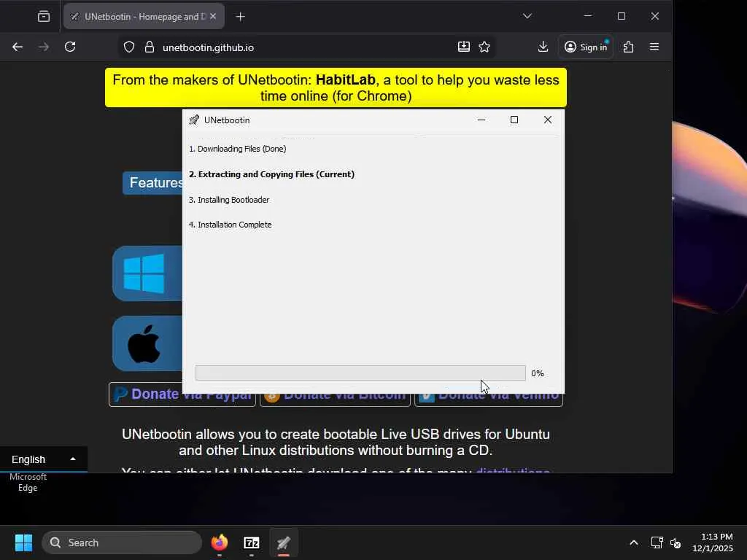Open the browser downloads panel
Image resolution: width=747 pixels, height=560 pixels.
pyautogui.click(x=543, y=47)
